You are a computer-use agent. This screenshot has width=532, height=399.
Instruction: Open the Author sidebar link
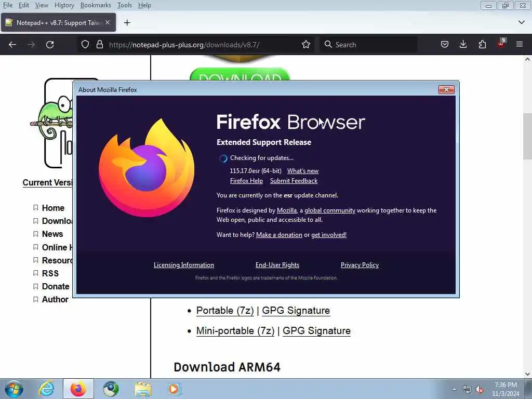click(x=55, y=300)
